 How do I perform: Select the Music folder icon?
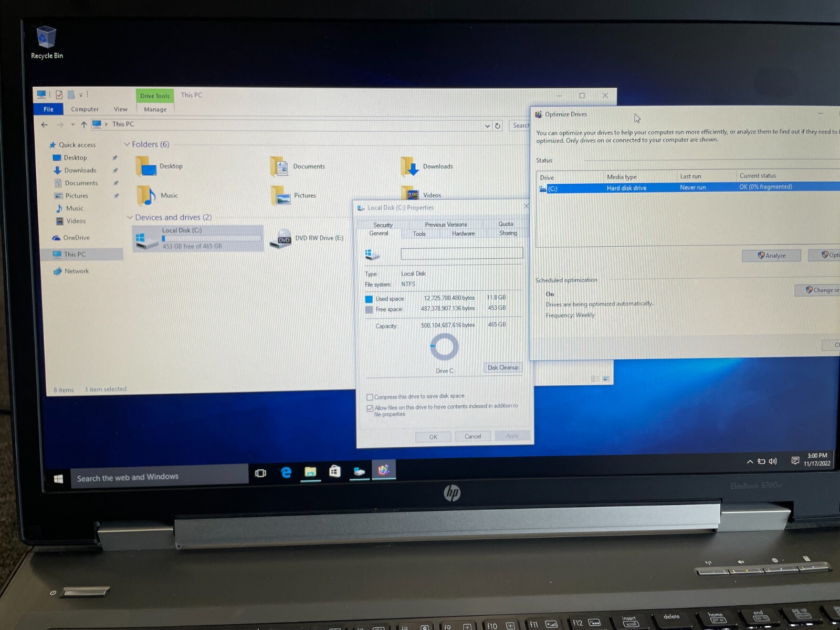[157, 195]
